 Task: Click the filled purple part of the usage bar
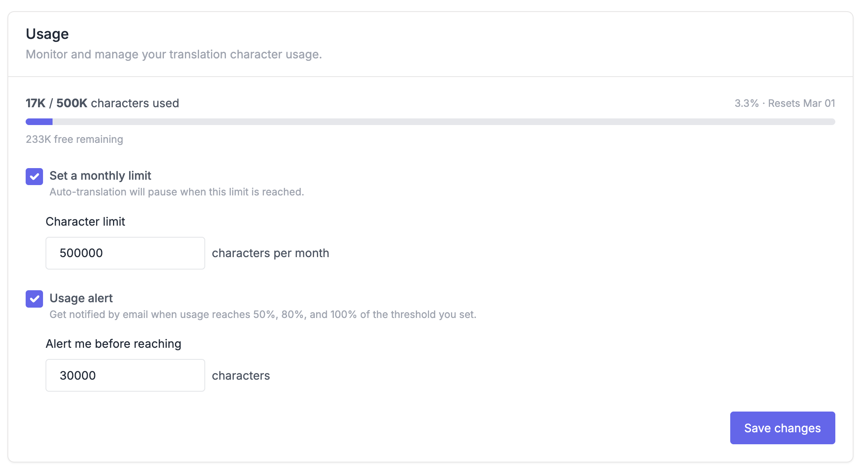coord(39,122)
